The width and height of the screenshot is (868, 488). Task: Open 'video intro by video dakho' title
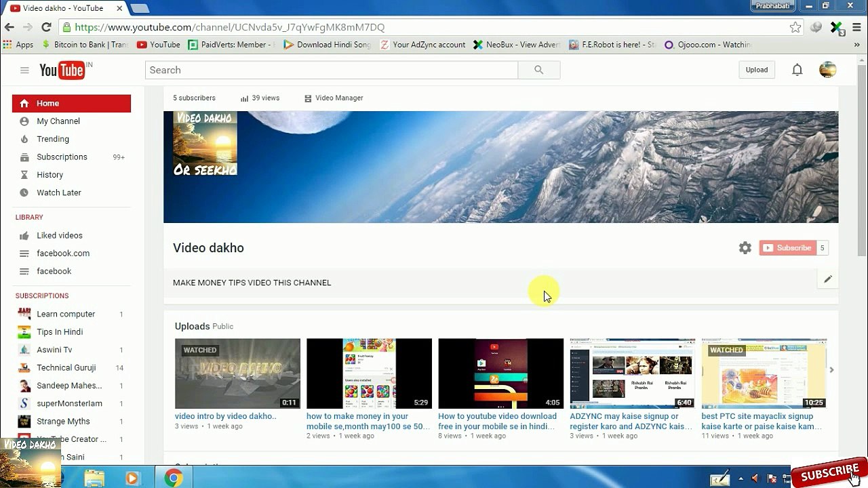[226, 416]
